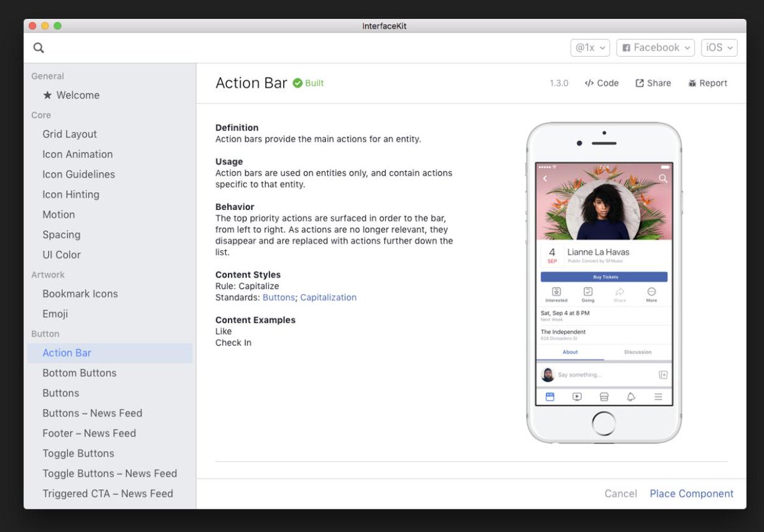Open the Facebook platform dropdown
The image size is (764, 532).
(x=655, y=48)
